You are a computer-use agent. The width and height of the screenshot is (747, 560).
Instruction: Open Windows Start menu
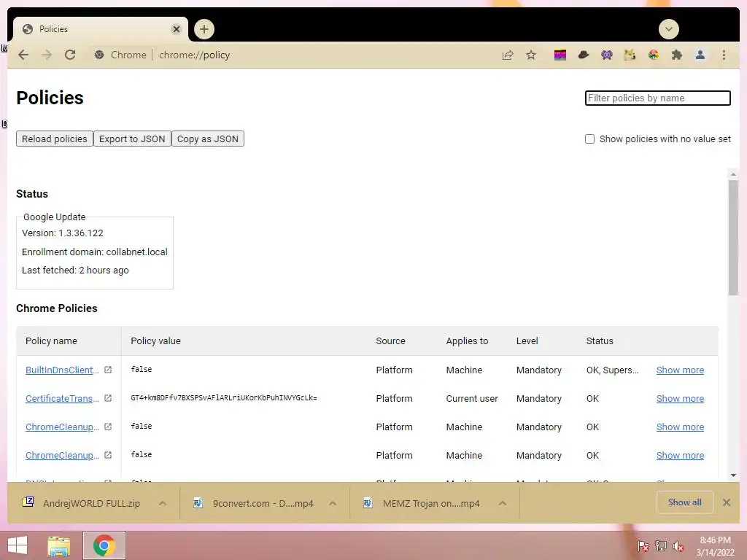(18, 545)
